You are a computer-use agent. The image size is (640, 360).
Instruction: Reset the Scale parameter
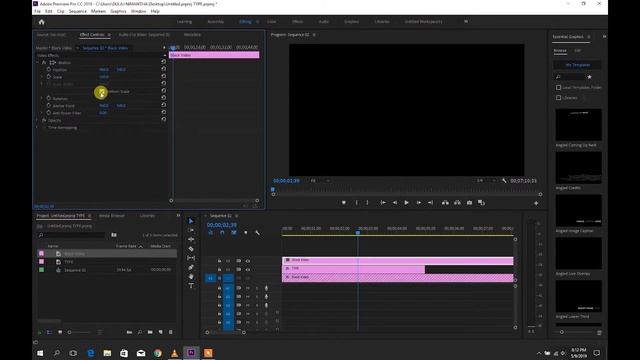tap(164, 76)
